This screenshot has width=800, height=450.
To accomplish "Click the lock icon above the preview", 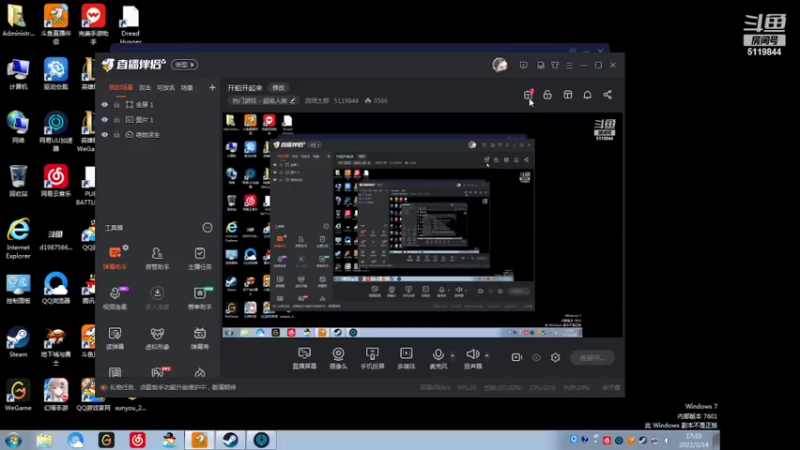I will tap(547, 95).
